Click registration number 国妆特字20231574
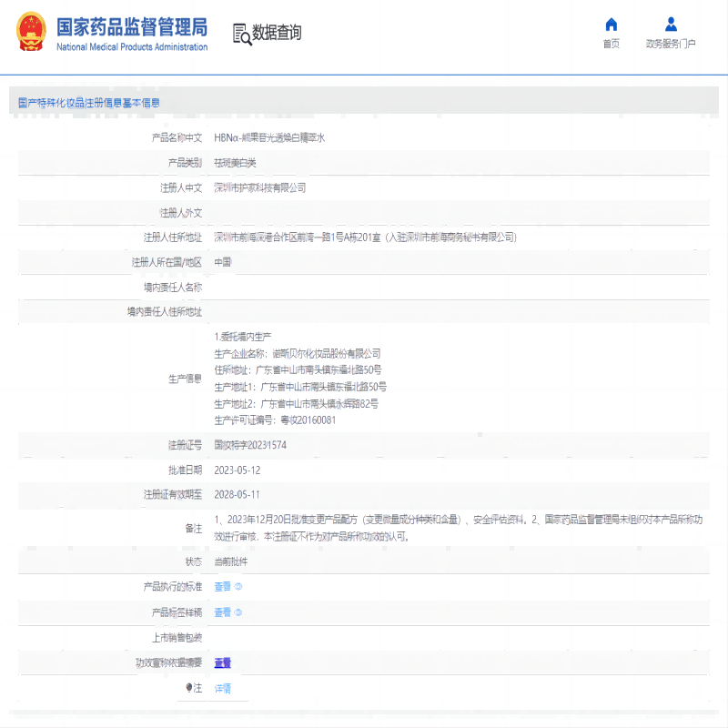 (x=250, y=445)
